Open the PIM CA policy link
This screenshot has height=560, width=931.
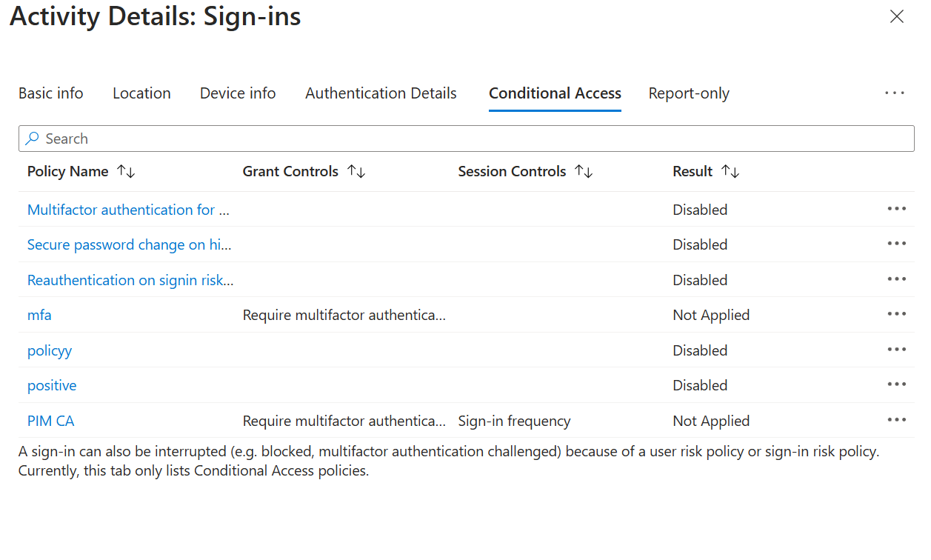pos(51,421)
